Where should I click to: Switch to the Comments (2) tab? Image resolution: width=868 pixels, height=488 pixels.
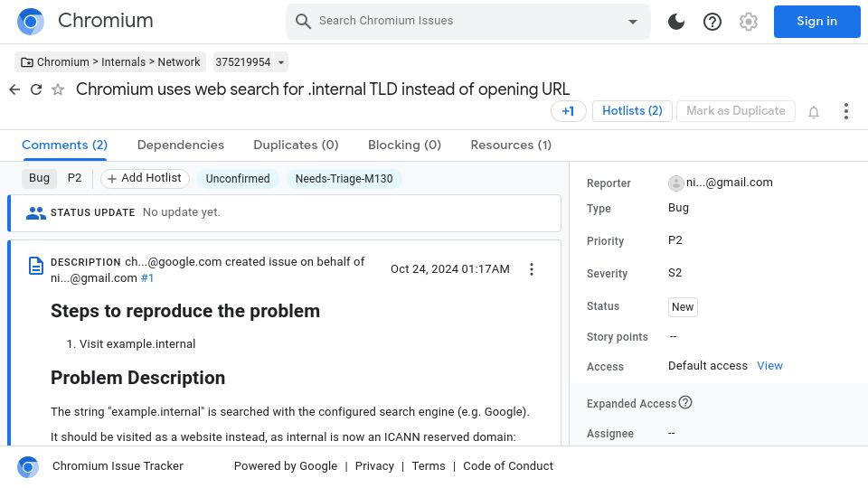(x=65, y=145)
